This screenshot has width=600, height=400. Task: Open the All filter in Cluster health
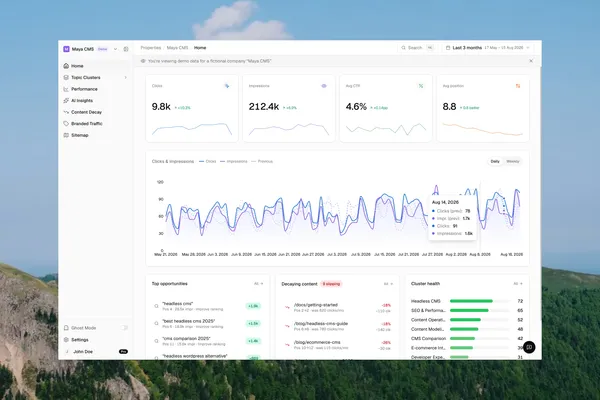pyautogui.click(x=518, y=284)
